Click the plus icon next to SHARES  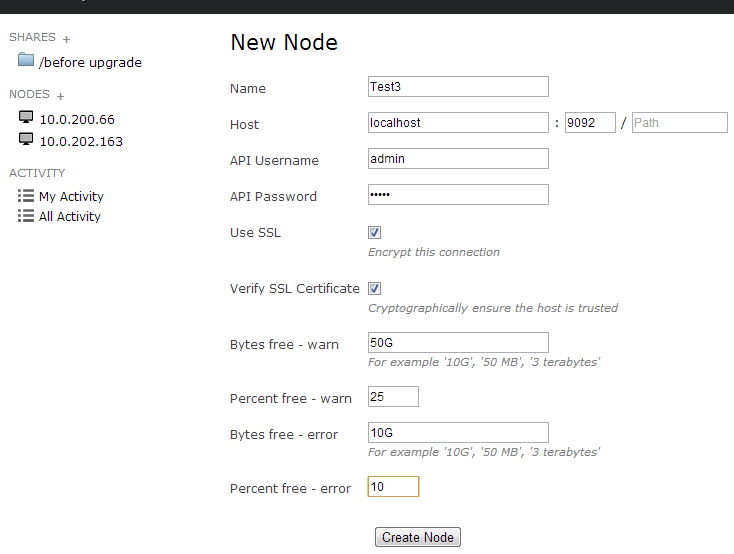coord(66,39)
